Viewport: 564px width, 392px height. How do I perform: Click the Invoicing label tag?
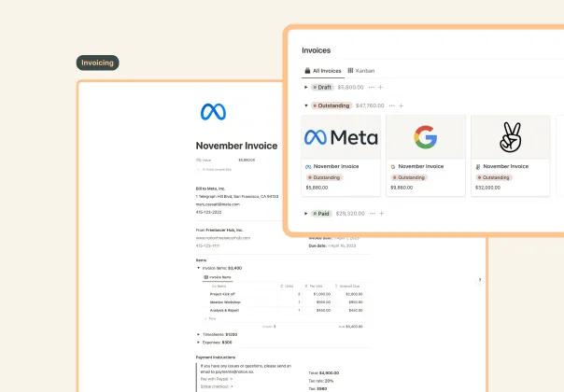(x=97, y=63)
